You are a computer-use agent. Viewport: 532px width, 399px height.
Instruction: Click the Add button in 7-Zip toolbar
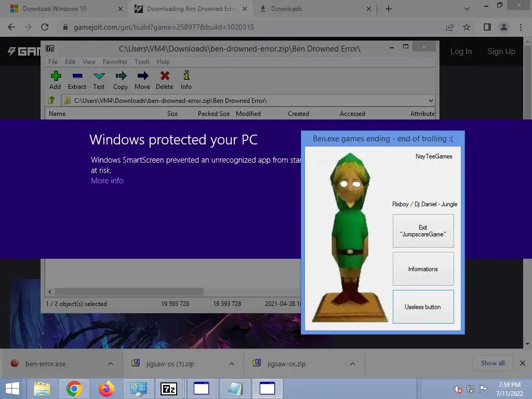point(55,80)
